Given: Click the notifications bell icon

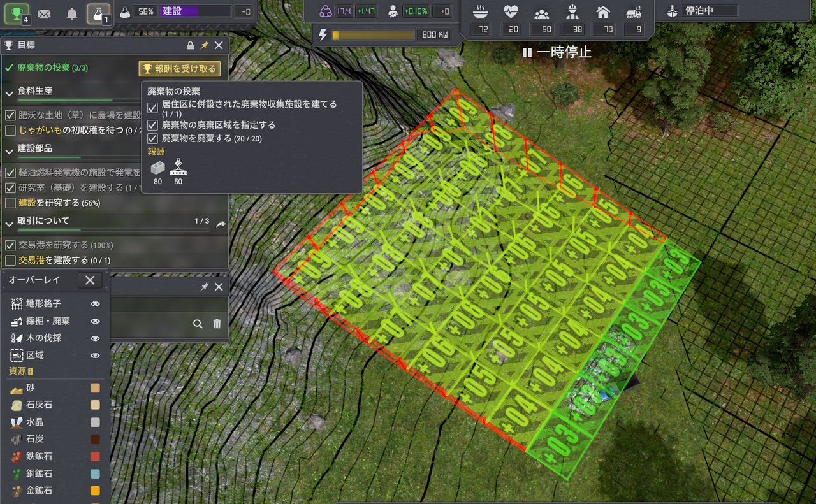Looking at the screenshot, I should [72, 13].
